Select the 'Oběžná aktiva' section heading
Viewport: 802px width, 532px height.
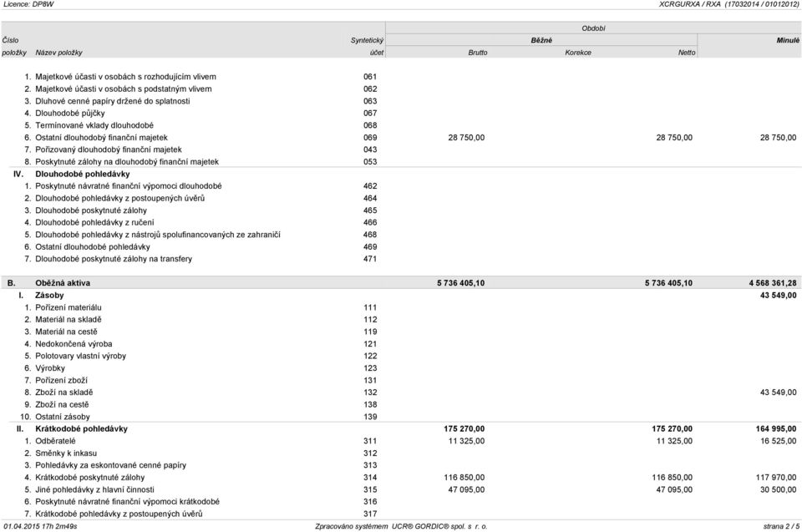(63, 283)
